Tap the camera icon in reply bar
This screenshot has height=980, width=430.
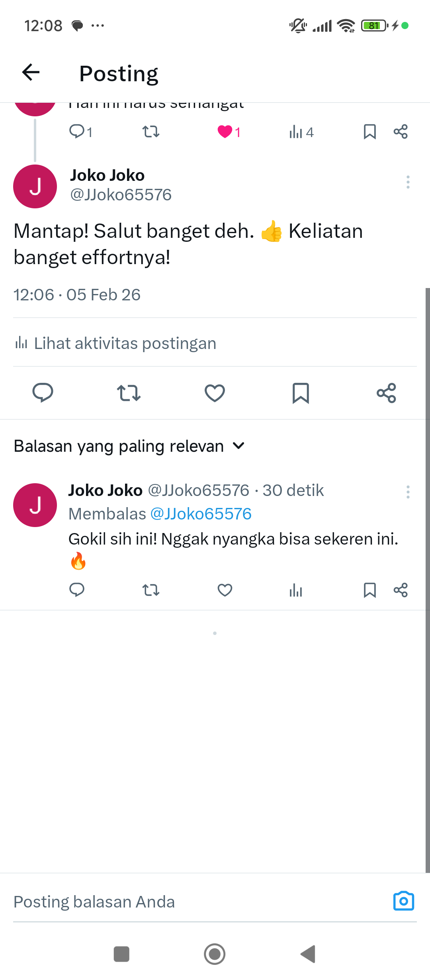pos(403,901)
